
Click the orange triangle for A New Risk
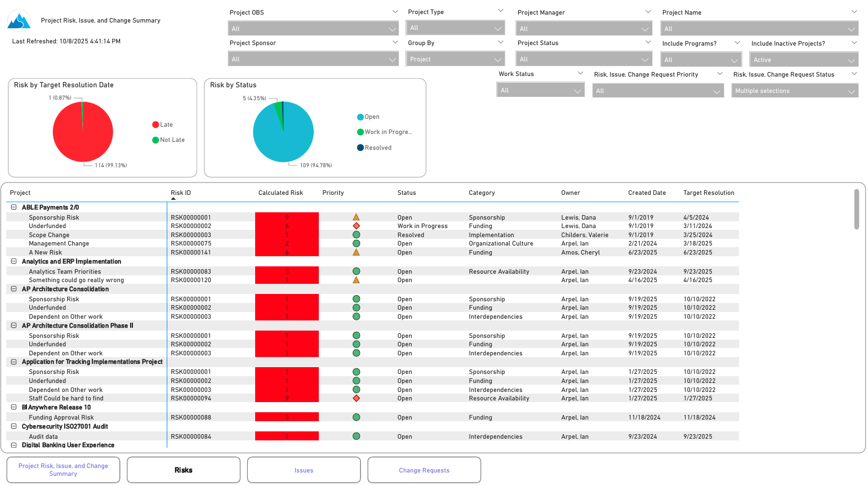pyautogui.click(x=356, y=252)
